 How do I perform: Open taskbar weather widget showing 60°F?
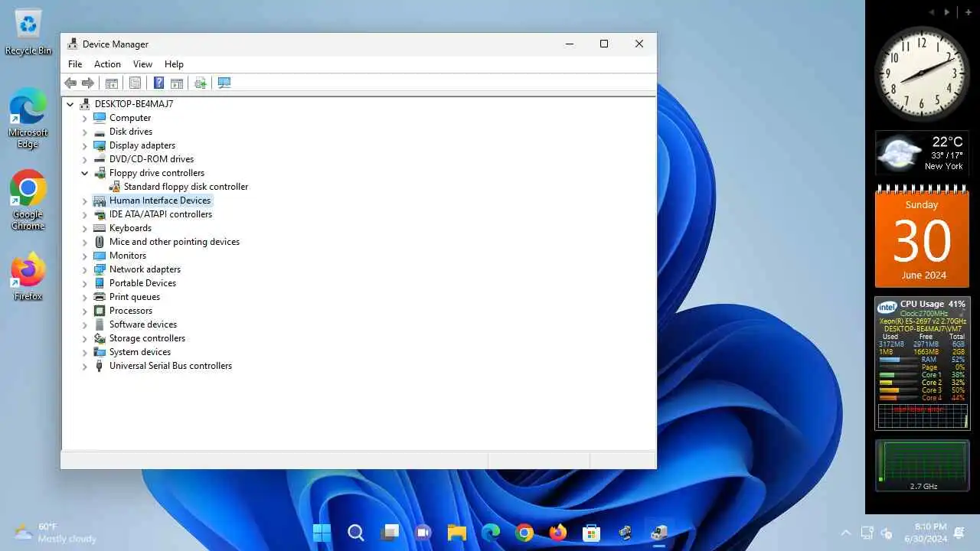pos(56,533)
